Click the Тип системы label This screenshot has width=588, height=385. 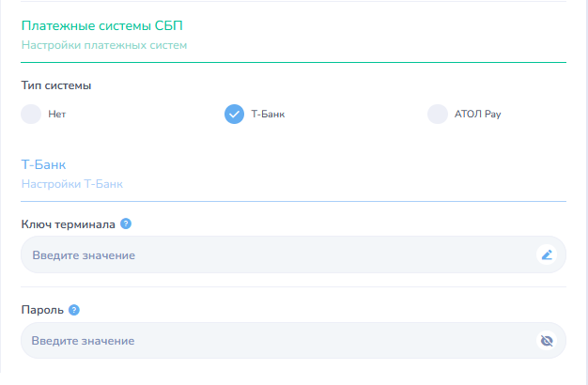pyautogui.click(x=56, y=85)
